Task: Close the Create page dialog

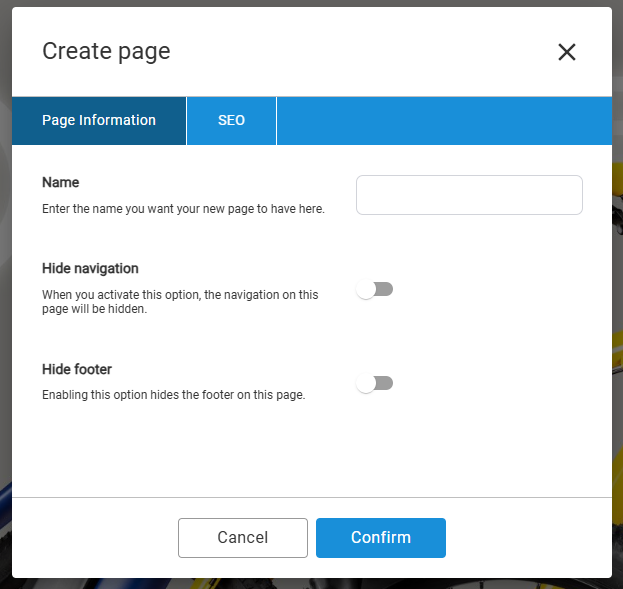Action: pos(567,52)
